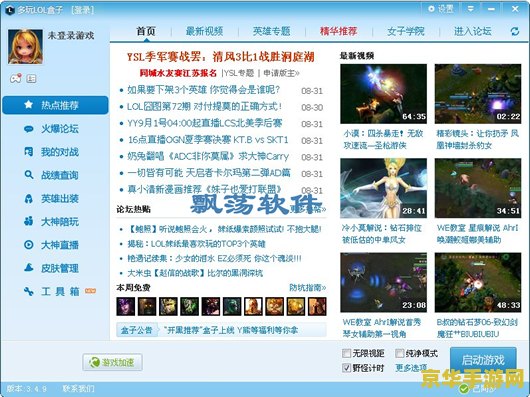This screenshot has height=397, width=530.
Task: Open news item 如果要下架3个英雄
Action: (x=203, y=90)
